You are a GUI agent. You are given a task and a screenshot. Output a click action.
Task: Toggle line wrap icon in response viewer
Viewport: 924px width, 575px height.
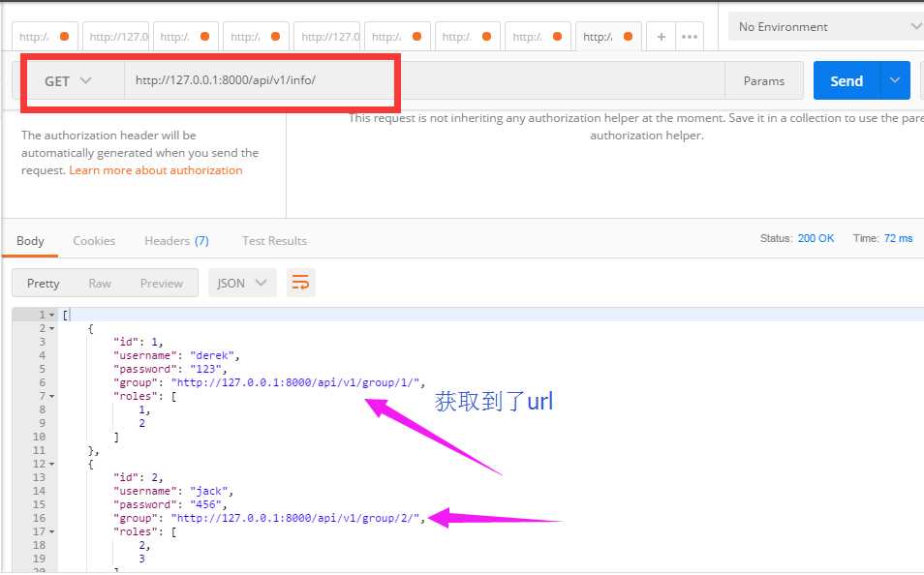click(300, 283)
